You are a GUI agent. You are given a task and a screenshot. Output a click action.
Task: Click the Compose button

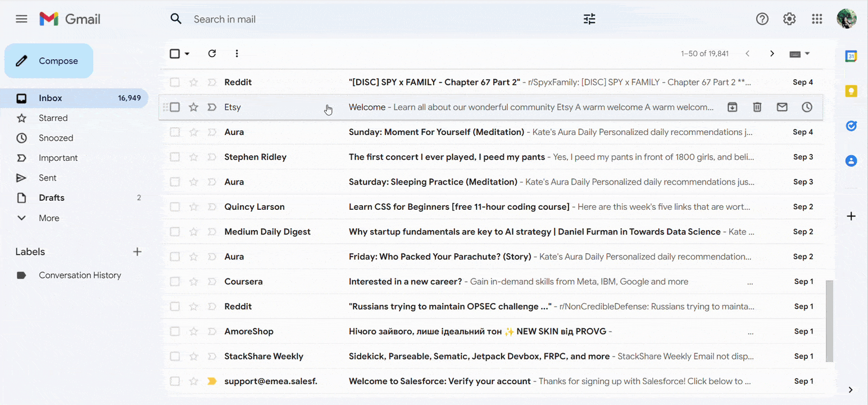(x=49, y=61)
